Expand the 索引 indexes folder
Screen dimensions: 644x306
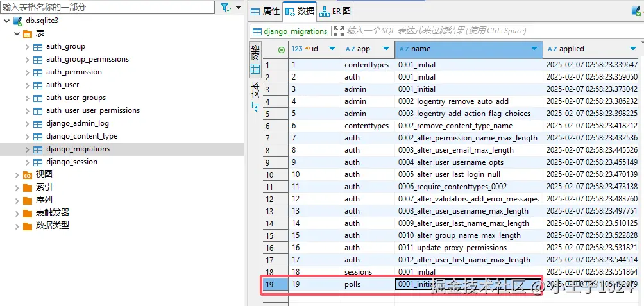point(17,188)
